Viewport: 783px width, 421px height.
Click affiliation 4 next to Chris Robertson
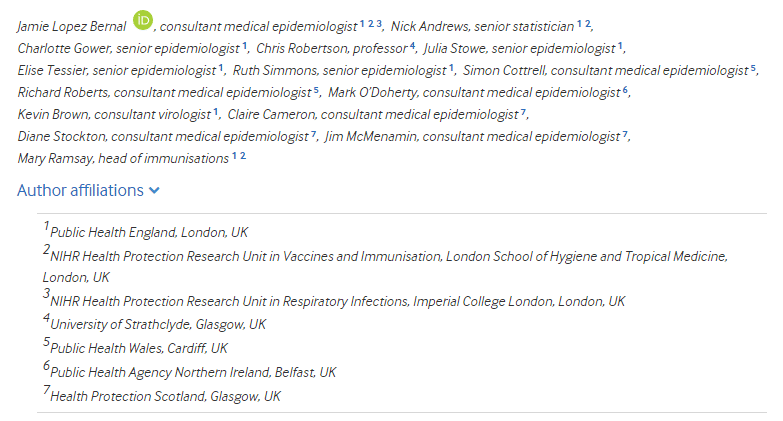[x=412, y=45]
